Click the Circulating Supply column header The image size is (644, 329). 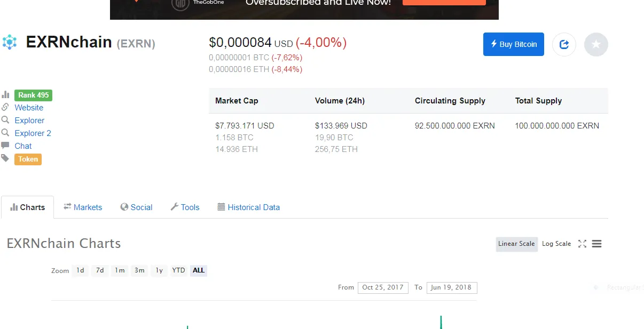(450, 101)
